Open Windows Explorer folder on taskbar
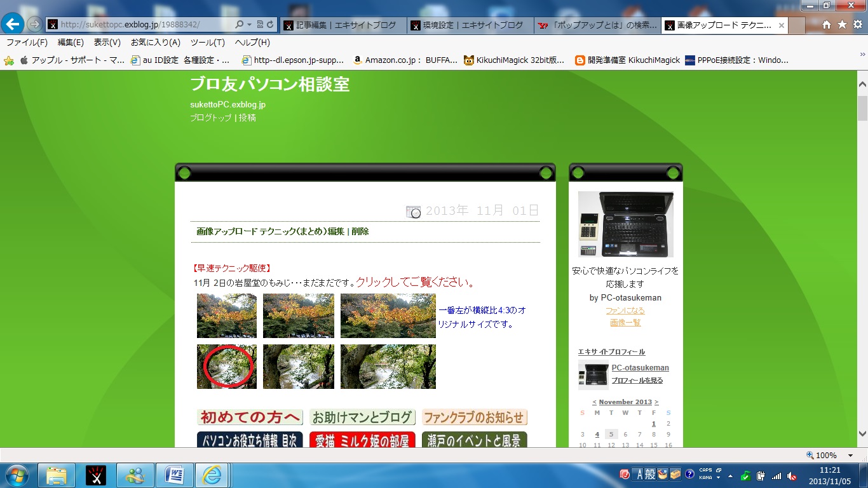 coord(57,475)
